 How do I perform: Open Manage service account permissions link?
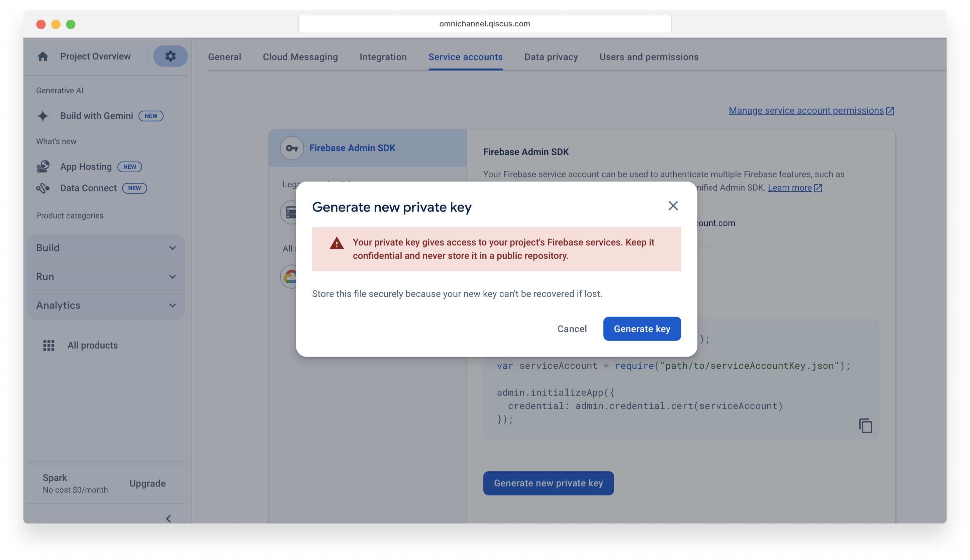click(806, 111)
